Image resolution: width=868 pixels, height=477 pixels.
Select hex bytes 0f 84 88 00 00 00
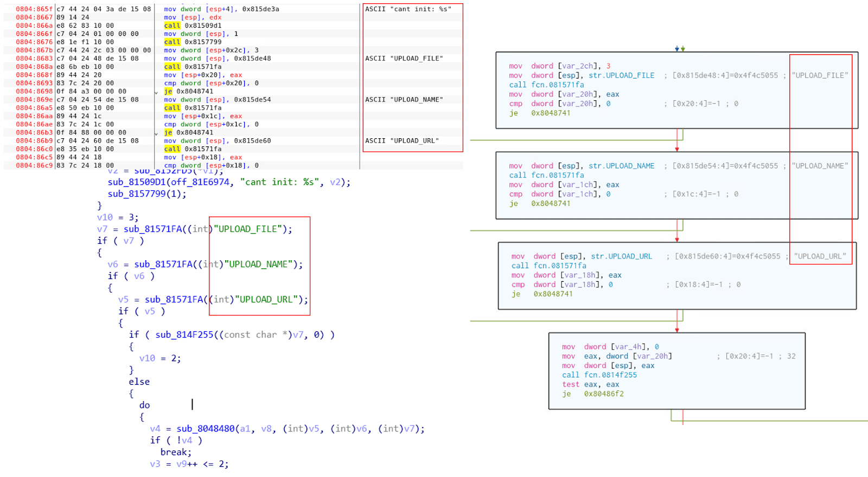[92, 132]
